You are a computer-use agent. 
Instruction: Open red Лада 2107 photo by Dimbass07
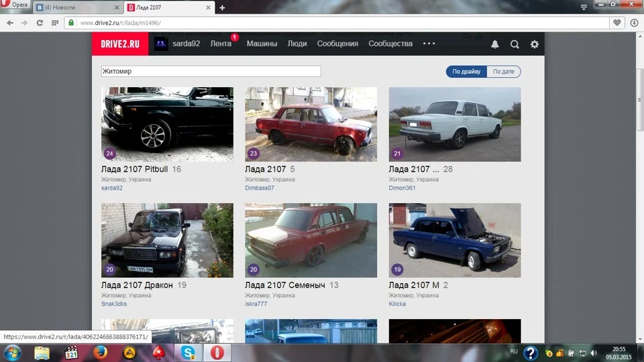311,124
